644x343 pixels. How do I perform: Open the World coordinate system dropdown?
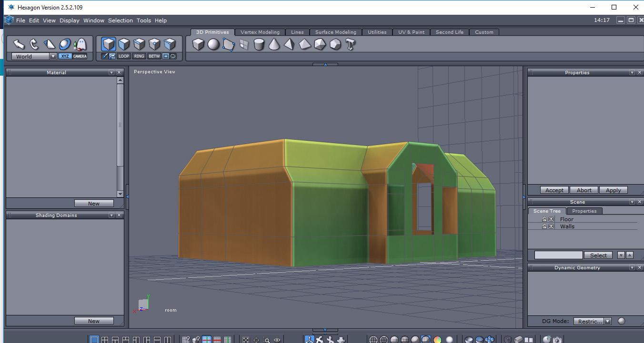[53, 56]
